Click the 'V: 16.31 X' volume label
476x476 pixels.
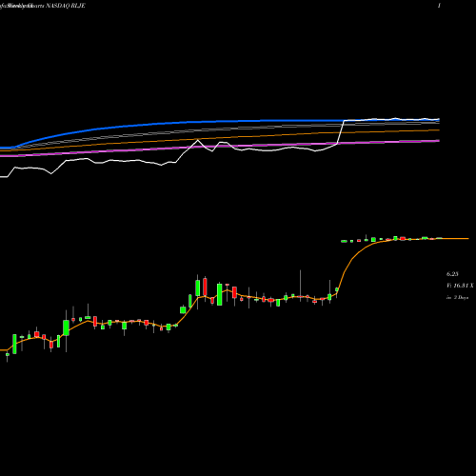tap(460, 286)
